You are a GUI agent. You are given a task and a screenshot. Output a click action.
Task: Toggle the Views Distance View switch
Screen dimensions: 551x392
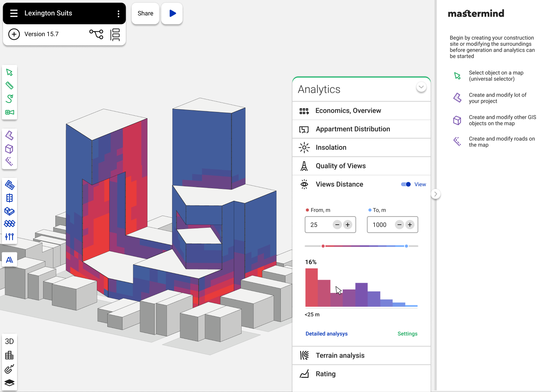point(406,184)
